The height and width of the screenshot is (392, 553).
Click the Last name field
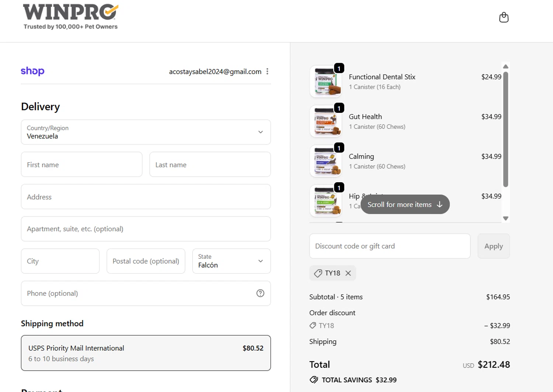coord(210,164)
